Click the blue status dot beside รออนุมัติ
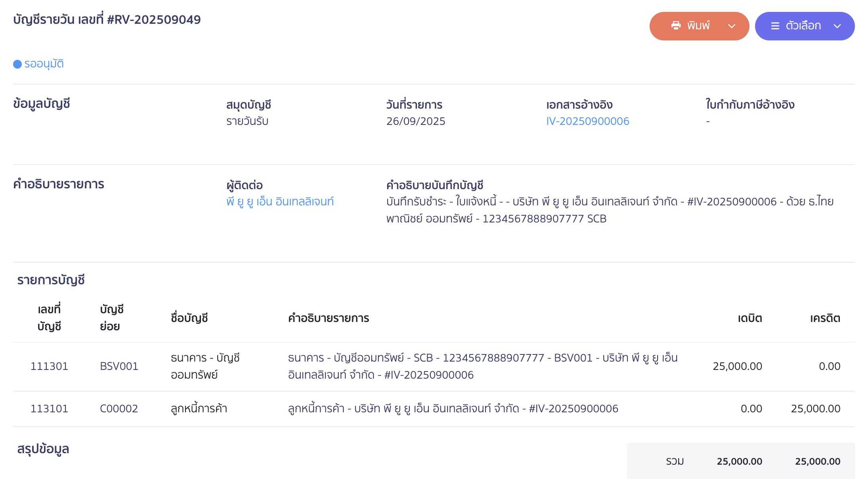 tap(17, 64)
